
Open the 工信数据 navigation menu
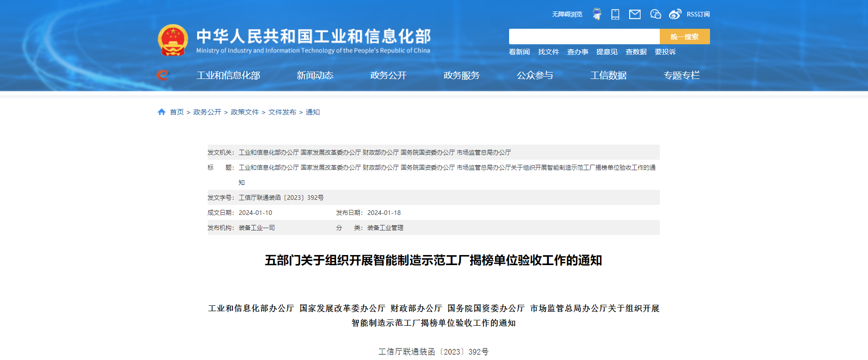point(608,75)
